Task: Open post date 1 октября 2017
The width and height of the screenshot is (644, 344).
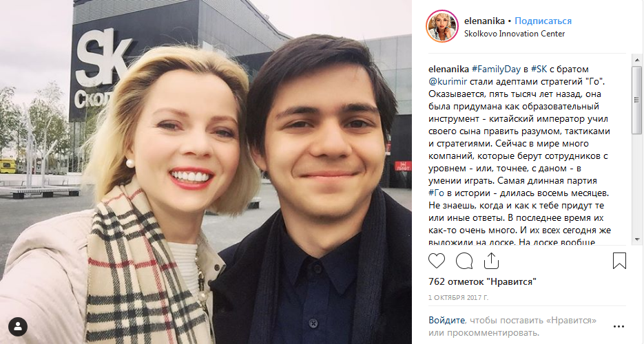Action: (x=458, y=298)
